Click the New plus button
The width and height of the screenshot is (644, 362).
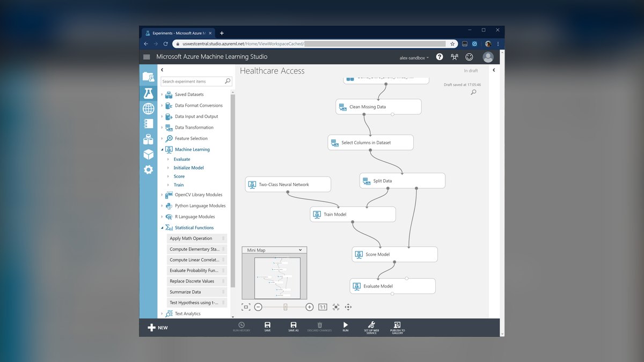tap(158, 328)
